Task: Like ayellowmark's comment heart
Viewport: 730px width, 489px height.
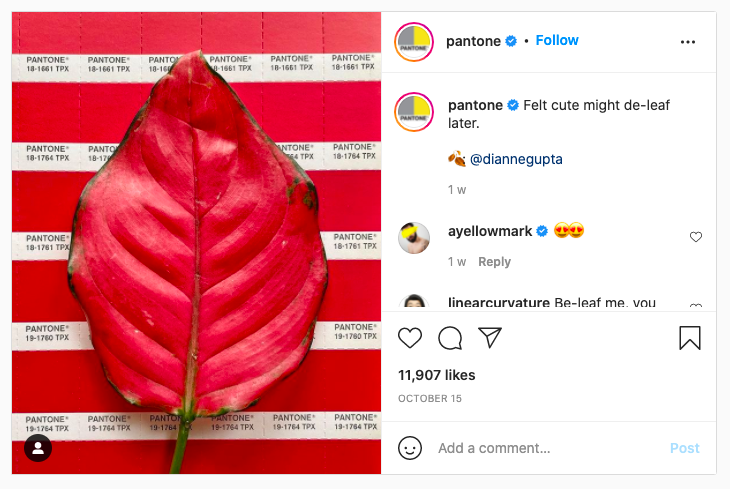Action: [x=696, y=237]
